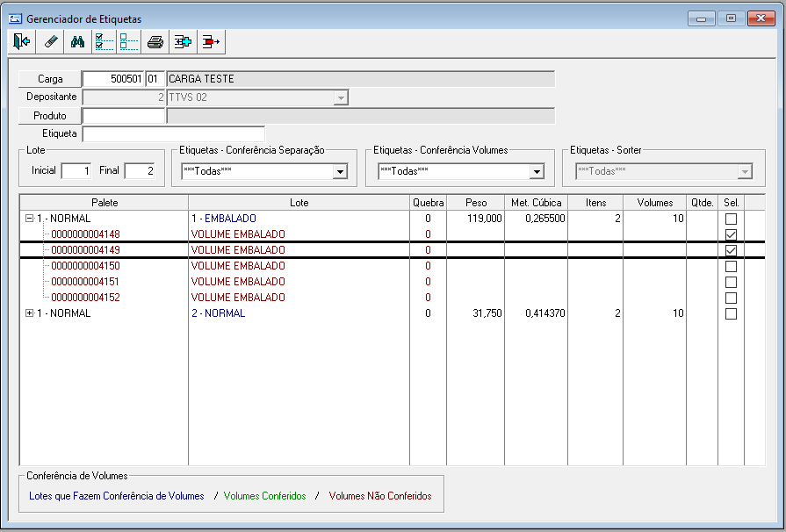Expand the second 1 - NORMAL palete node
This screenshot has width=786, height=532.
[x=30, y=313]
